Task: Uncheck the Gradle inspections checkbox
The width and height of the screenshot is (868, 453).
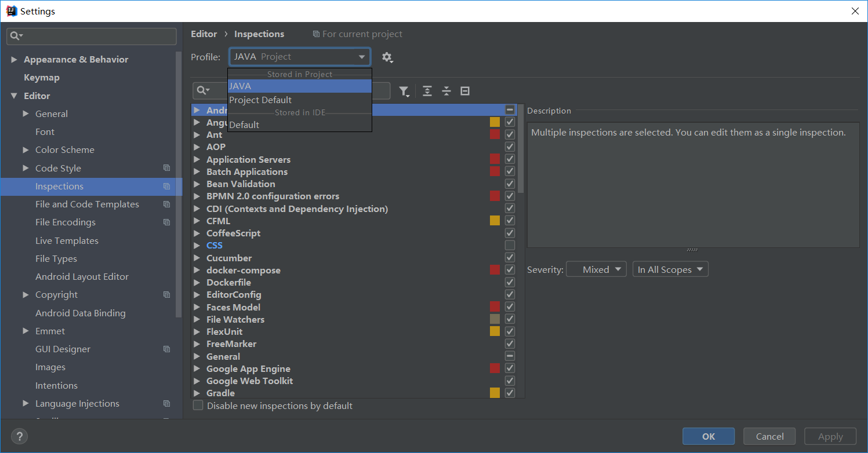Action: pyautogui.click(x=510, y=393)
